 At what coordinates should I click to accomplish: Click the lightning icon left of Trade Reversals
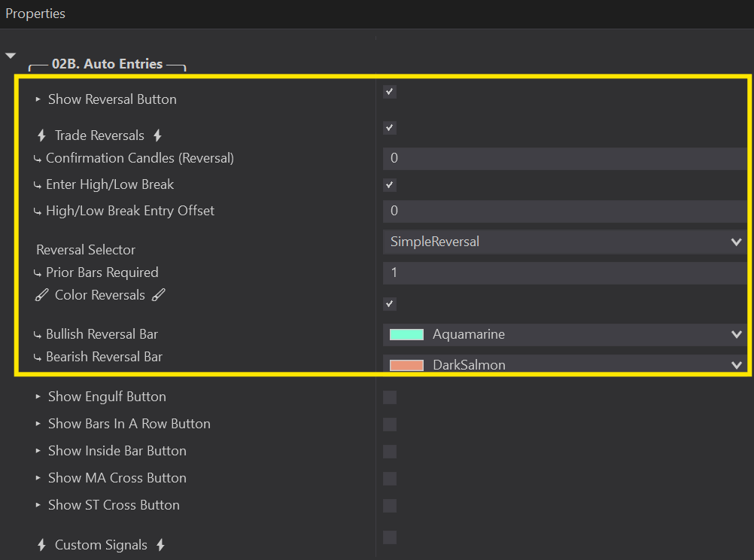[x=42, y=136]
